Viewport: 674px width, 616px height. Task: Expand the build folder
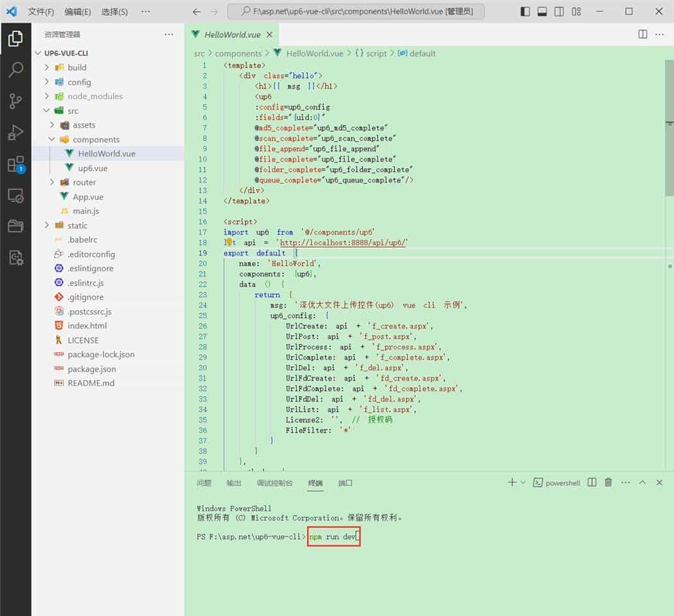click(76, 67)
